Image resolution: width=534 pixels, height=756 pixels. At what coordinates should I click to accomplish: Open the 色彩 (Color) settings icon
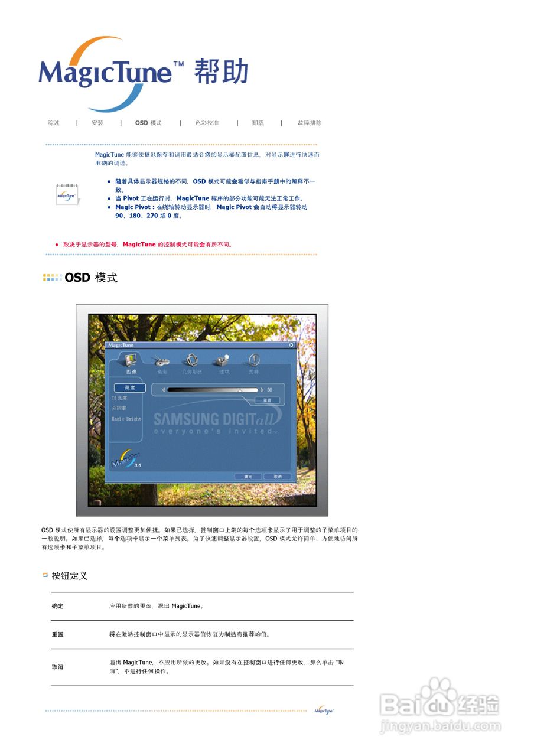coord(162,361)
